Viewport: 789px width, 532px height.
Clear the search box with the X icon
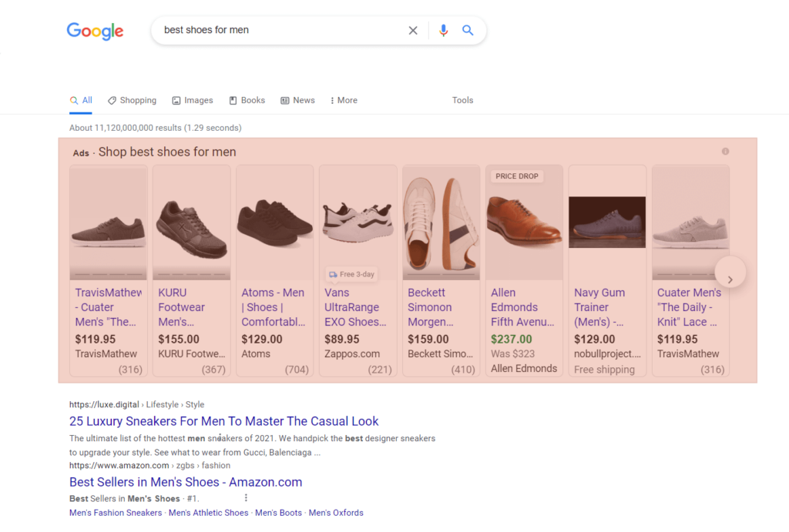click(413, 30)
